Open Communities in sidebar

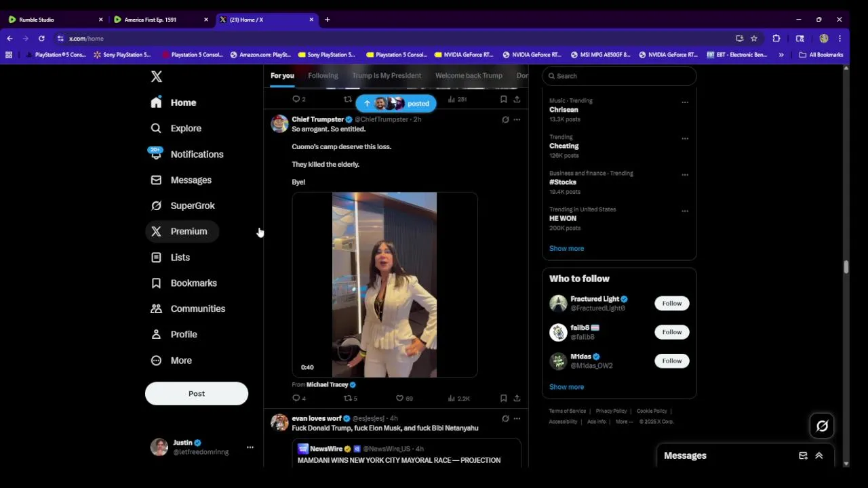click(189, 308)
